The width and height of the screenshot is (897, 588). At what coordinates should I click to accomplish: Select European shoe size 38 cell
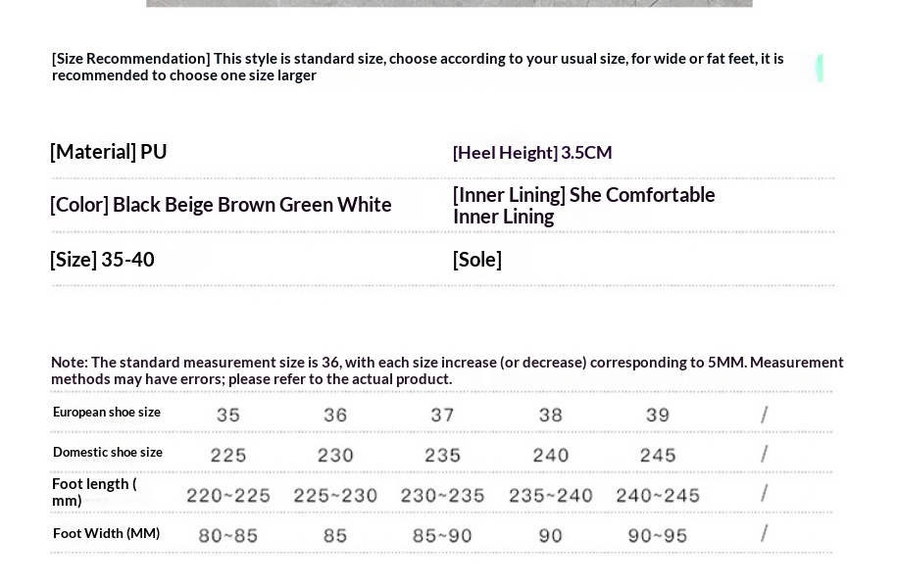(x=551, y=415)
